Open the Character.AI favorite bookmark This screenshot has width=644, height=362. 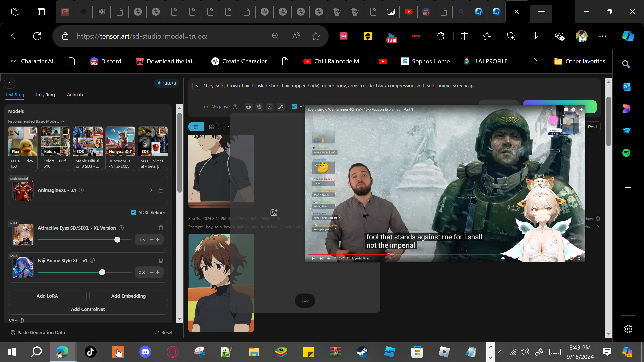32,61
